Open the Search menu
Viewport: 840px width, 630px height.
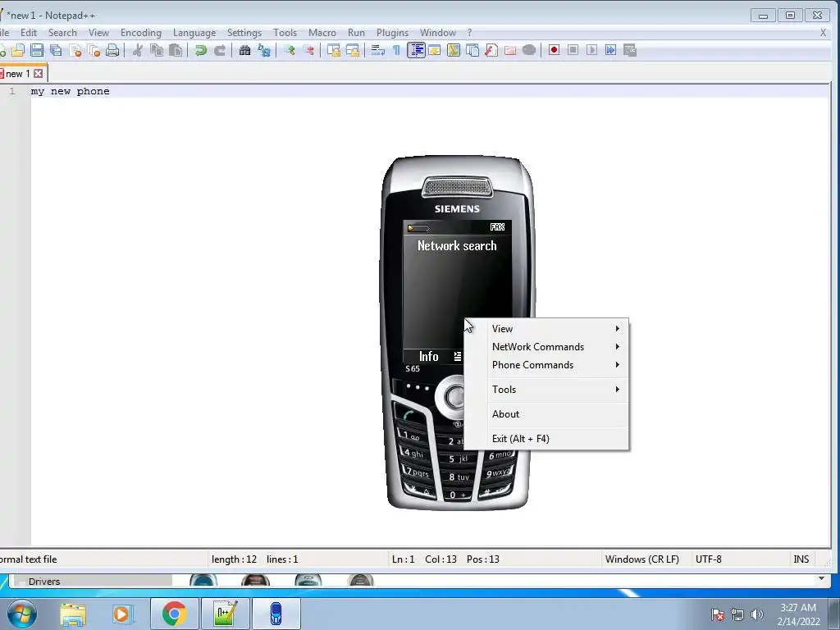62,33
